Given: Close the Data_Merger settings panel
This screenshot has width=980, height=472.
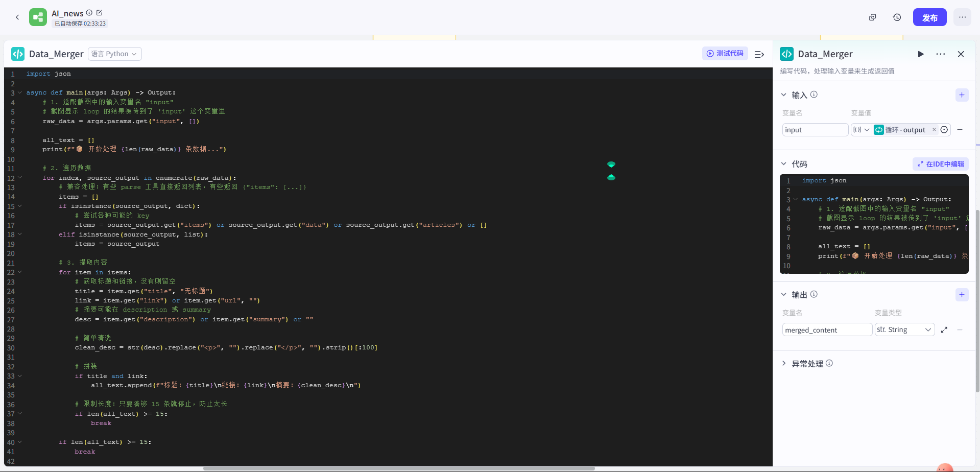Looking at the screenshot, I should (961, 54).
